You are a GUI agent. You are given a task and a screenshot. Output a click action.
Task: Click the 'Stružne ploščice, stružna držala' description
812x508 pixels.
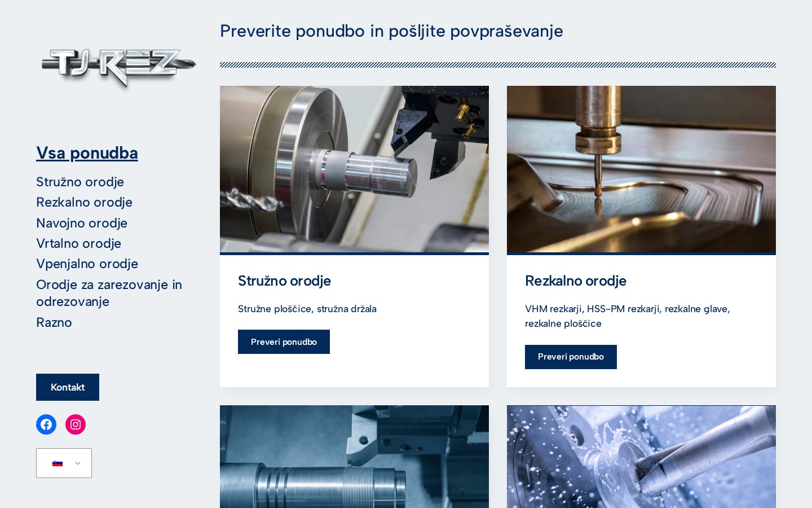tap(307, 309)
